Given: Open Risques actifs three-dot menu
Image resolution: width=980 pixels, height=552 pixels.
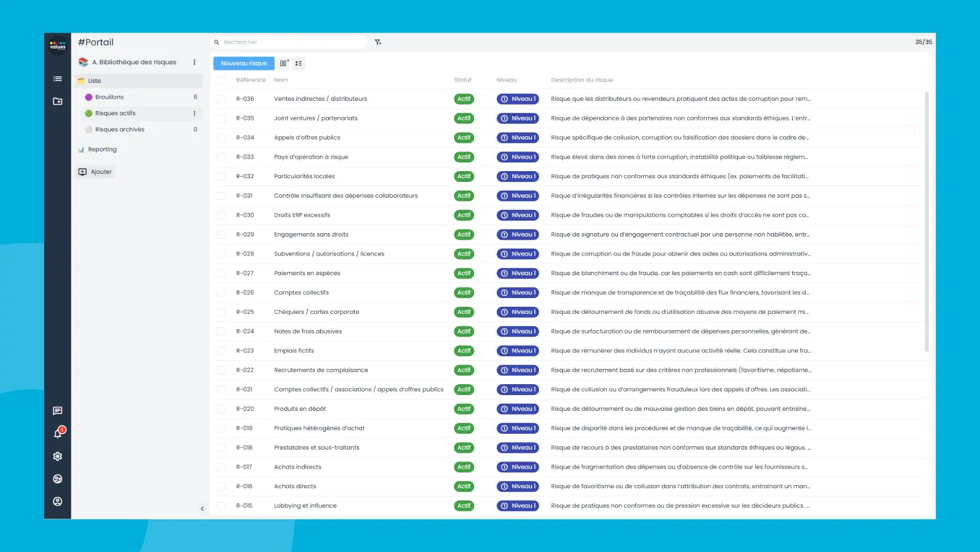Looking at the screenshot, I should 194,113.
